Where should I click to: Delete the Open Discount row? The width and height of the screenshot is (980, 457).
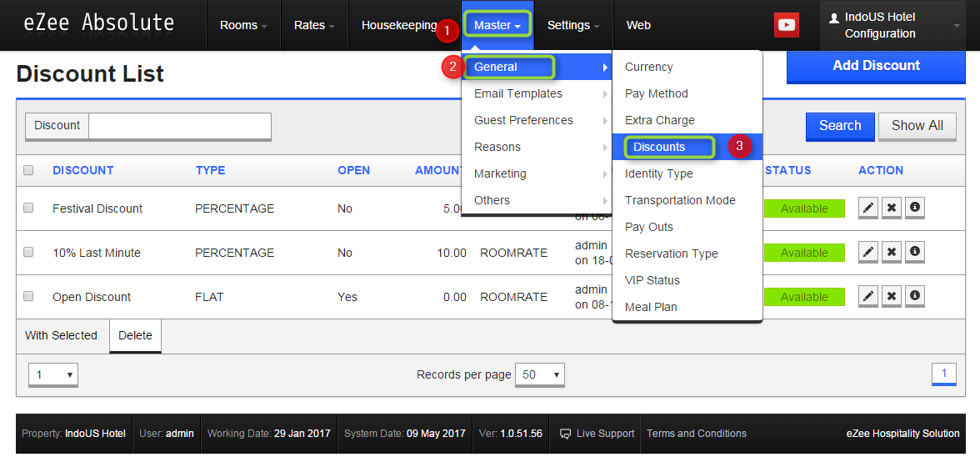(892, 296)
